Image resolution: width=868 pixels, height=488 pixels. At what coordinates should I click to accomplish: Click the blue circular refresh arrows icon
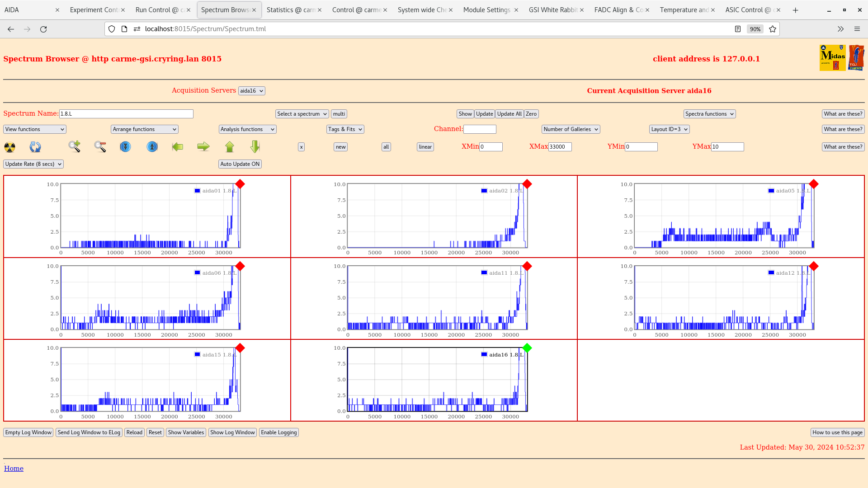pyautogui.click(x=35, y=147)
